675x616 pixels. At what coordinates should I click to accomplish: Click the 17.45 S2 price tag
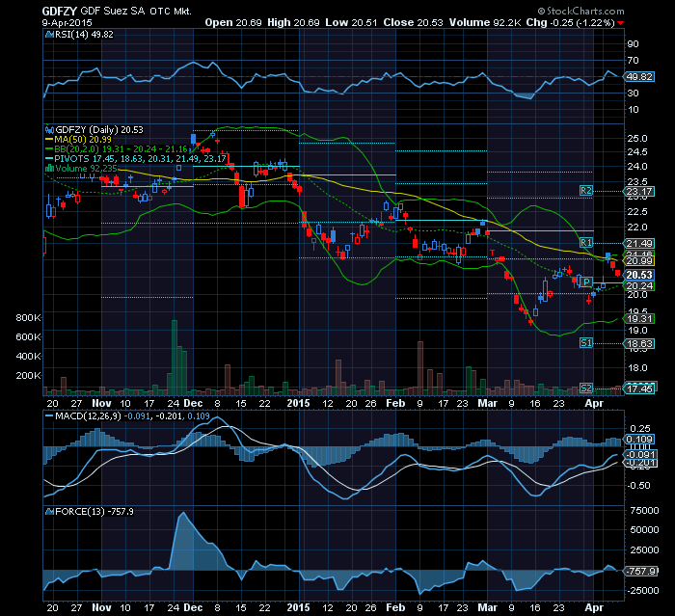(x=639, y=388)
